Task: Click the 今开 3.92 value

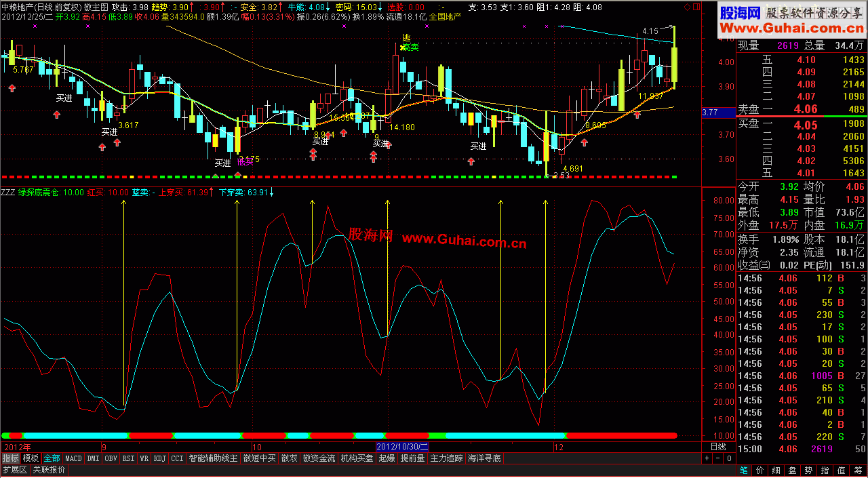Action: (x=788, y=186)
